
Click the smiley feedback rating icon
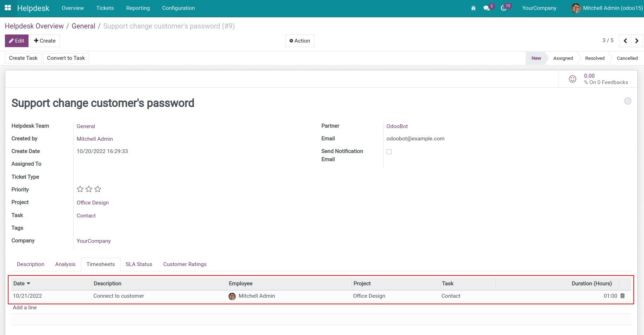coord(573,79)
